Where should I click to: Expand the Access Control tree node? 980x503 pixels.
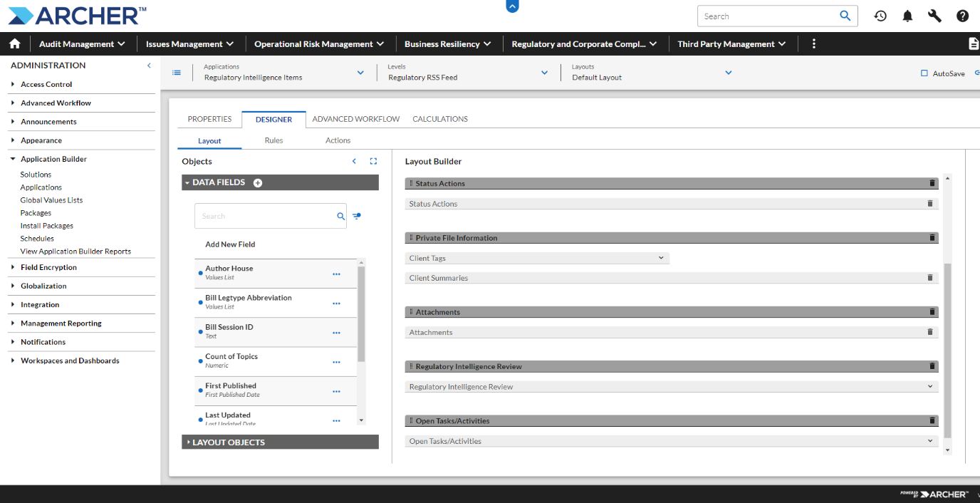coord(13,84)
